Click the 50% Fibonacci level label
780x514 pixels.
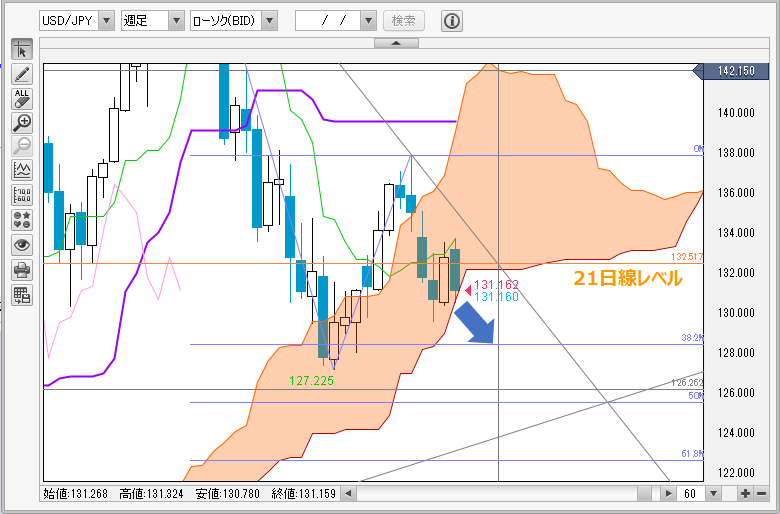[696, 396]
